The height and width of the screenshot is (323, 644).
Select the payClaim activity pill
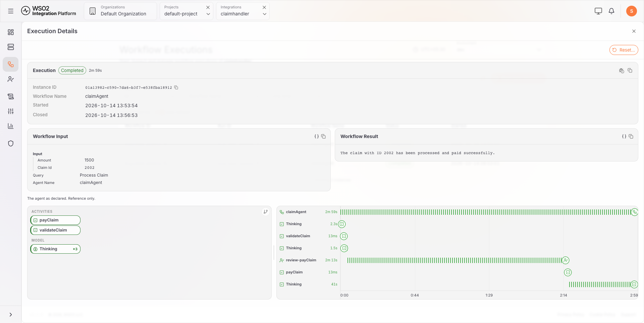55,220
